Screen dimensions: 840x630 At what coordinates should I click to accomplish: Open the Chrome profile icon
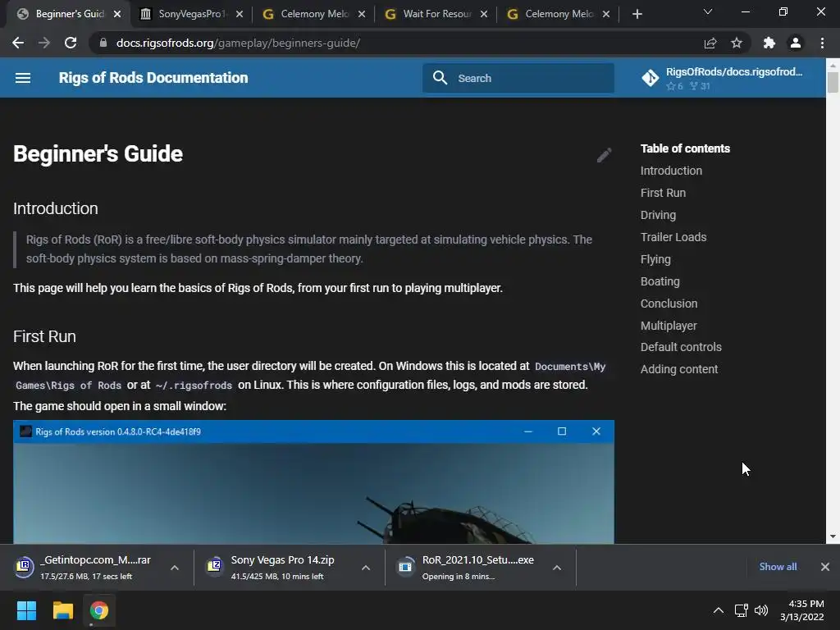pos(796,43)
